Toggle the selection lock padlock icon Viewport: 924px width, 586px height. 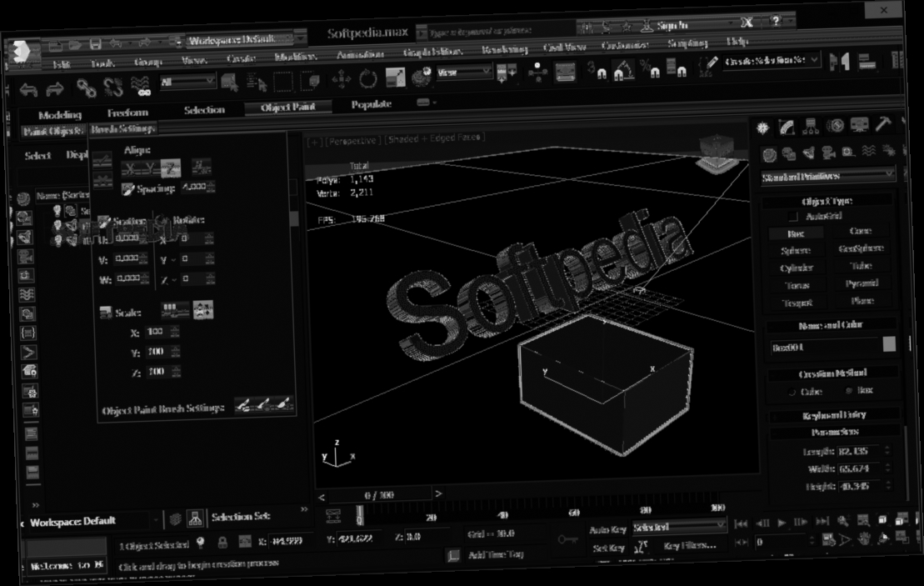pyautogui.click(x=222, y=543)
